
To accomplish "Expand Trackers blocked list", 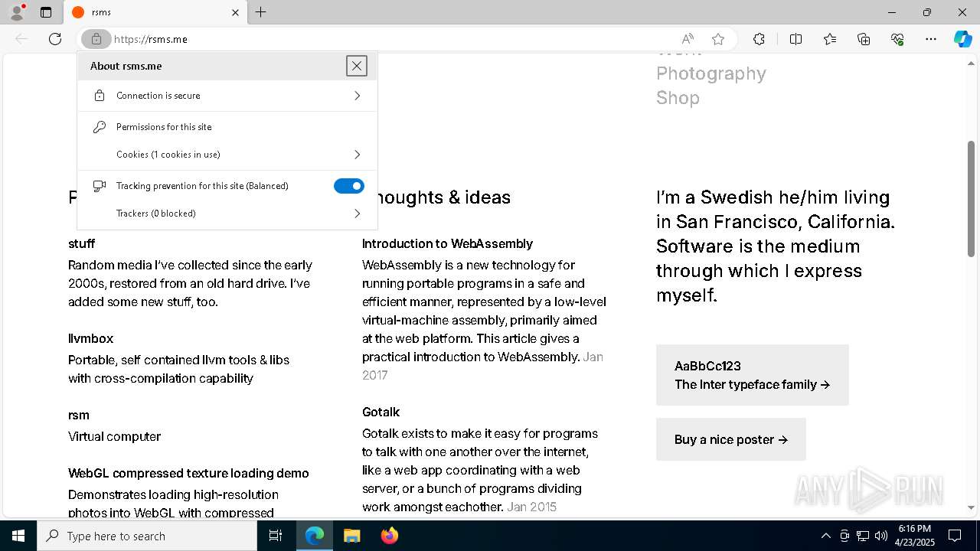I will pyautogui.click(x=227, y=214).
